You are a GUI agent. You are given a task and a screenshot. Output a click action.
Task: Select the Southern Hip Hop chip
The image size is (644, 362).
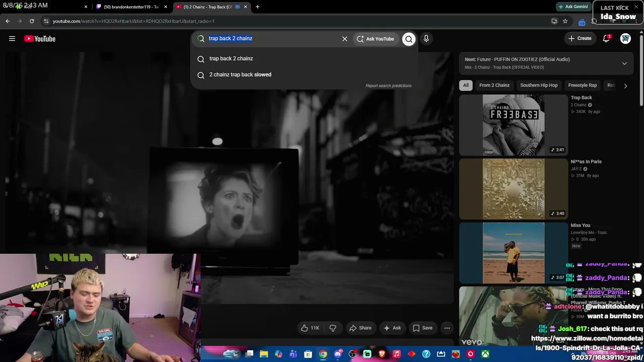[x=539, y=85]
